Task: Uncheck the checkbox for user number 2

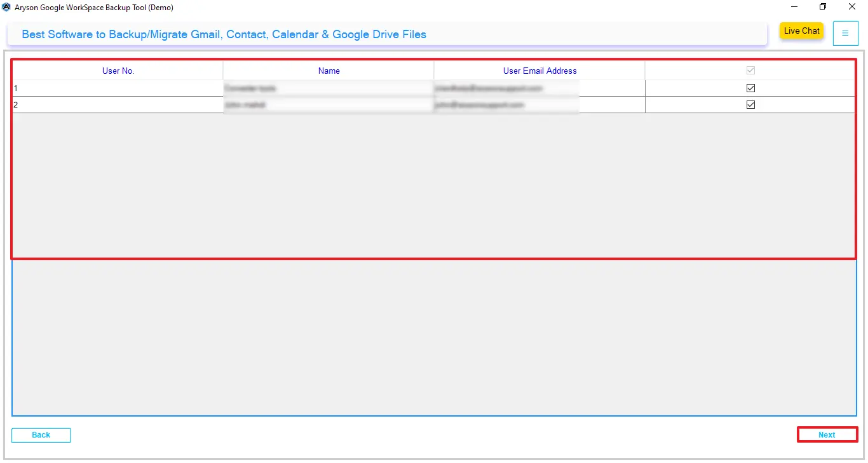Action: 750,104
